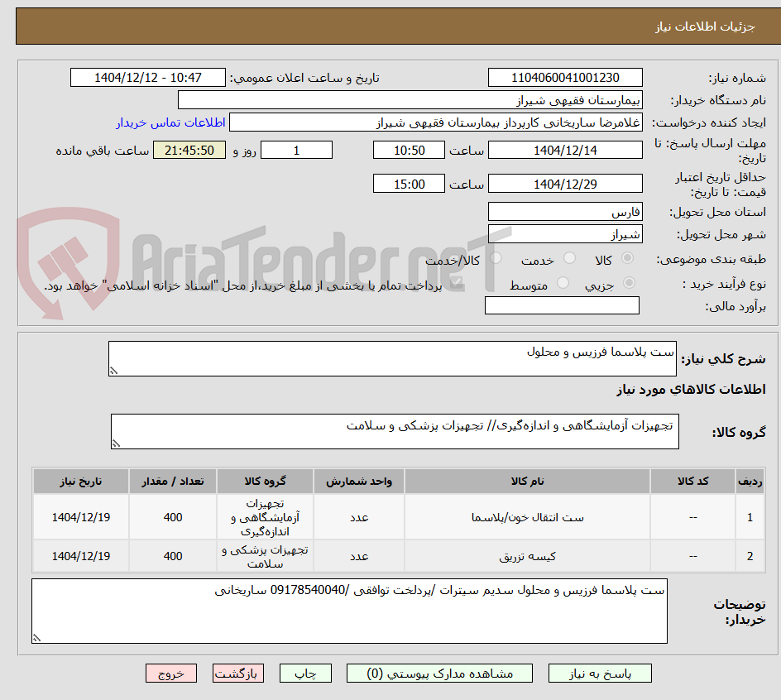Click the empty برآورد مالی field
781x700 pixels.
click(x=562, y=305)
